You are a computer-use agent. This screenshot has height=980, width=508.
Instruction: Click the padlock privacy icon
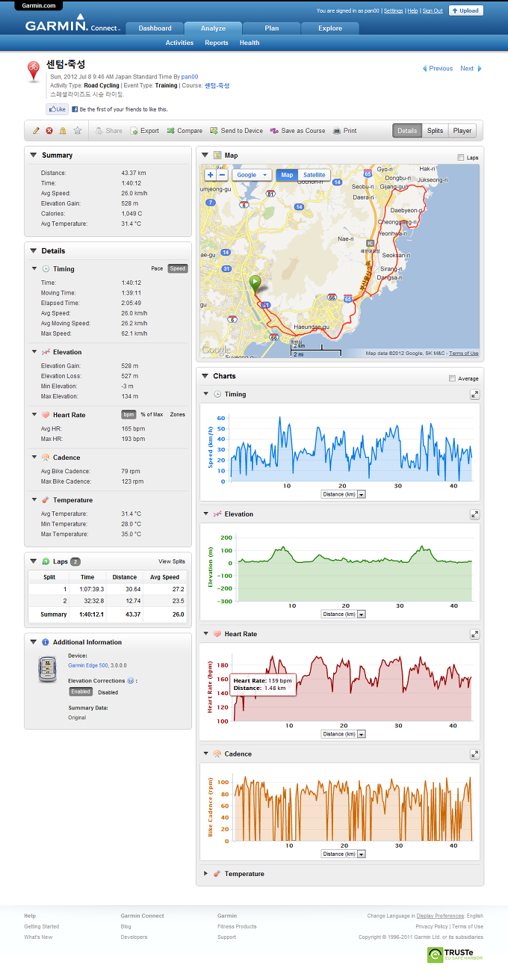63,131
